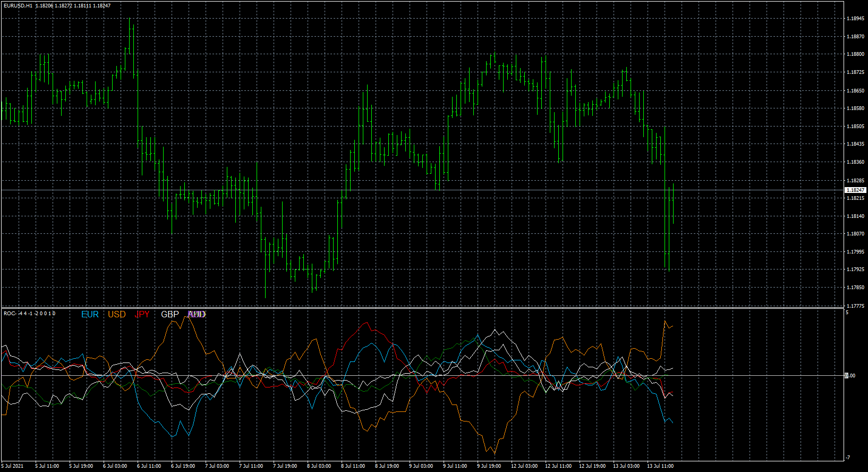The width and height of the screenshot is (868, 472).
Task: Click the 9 Jul 19:00 time label
Action: (x=489, y=466)
